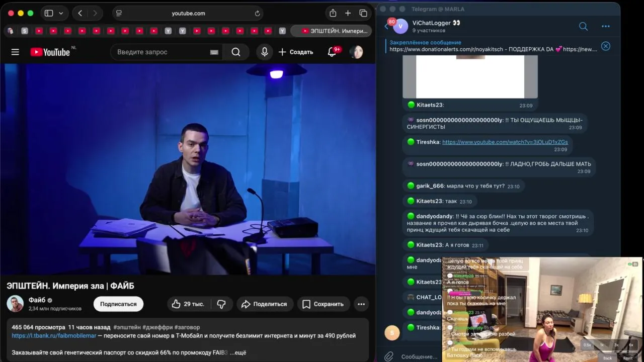Screen dimensions: 644x362
Task: Expand the video description with ...ещё
Action: click(x=238, y=352)
